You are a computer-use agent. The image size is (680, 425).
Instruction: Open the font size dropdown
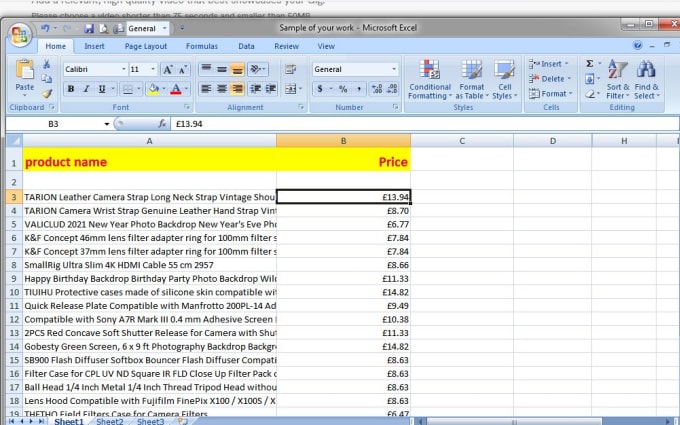pyautogui.click(x=153, y=69)
